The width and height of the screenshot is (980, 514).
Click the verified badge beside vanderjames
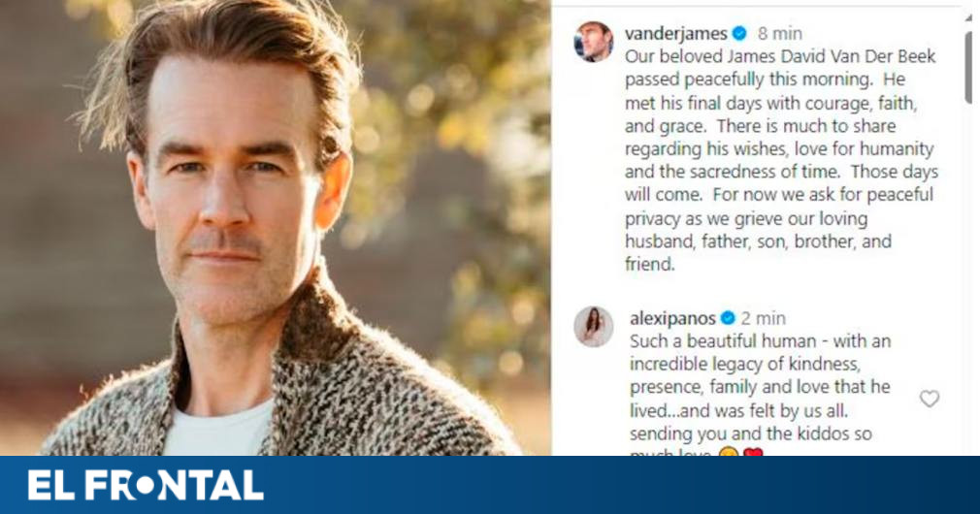click(x=739, y=33)
